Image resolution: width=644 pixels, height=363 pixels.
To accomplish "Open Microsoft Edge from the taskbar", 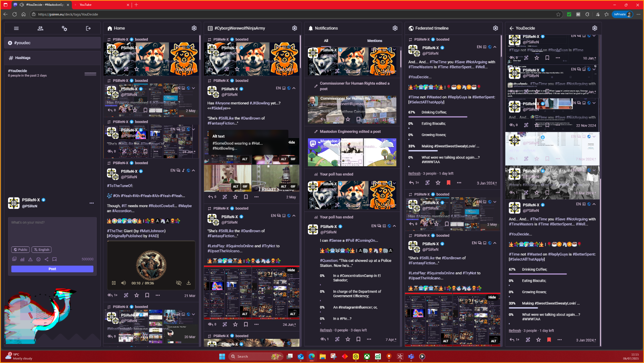I will pos(312,357).
